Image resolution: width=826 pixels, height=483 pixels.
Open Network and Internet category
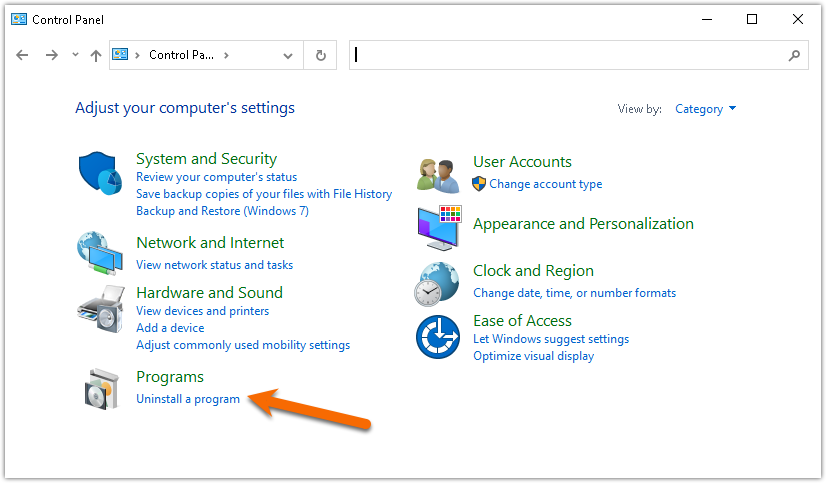click(x=210, y=243)
